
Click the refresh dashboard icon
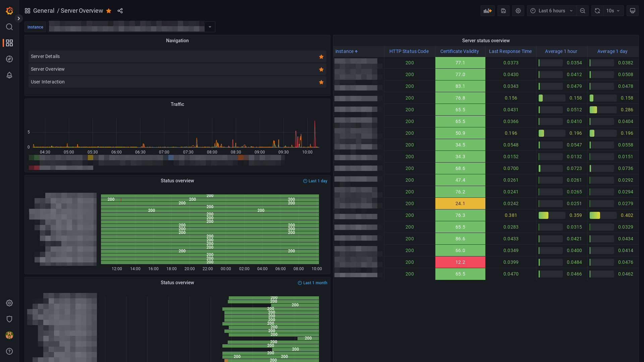pyautogui.click(x=597, y=11)
